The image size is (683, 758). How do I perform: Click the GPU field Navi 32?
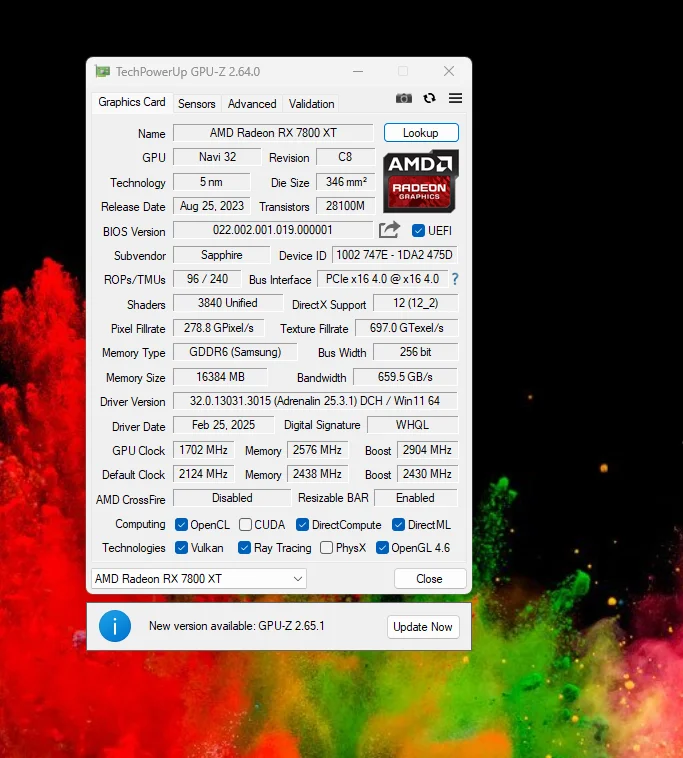217,157
